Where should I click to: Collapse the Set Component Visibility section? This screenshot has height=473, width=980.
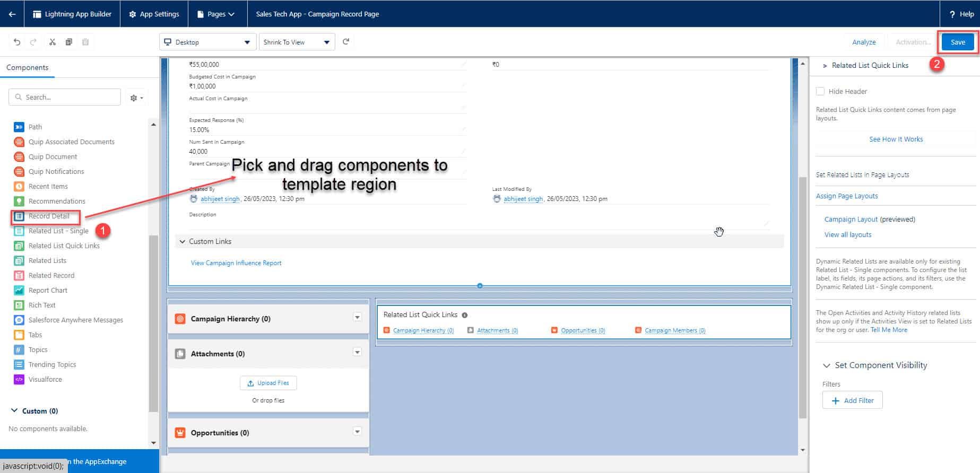pyautogui.click(x=826, y=365)
